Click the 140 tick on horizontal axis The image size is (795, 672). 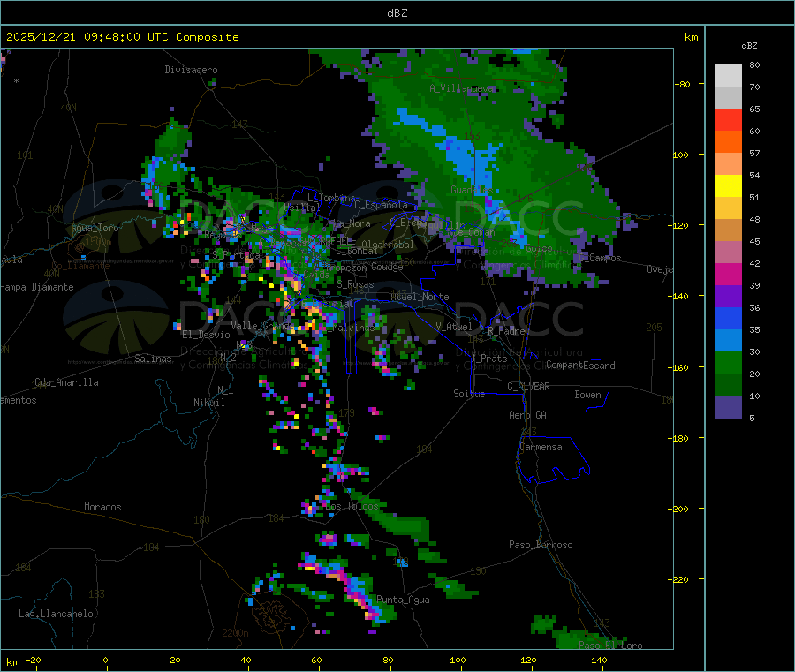click(x=599, y=660)
